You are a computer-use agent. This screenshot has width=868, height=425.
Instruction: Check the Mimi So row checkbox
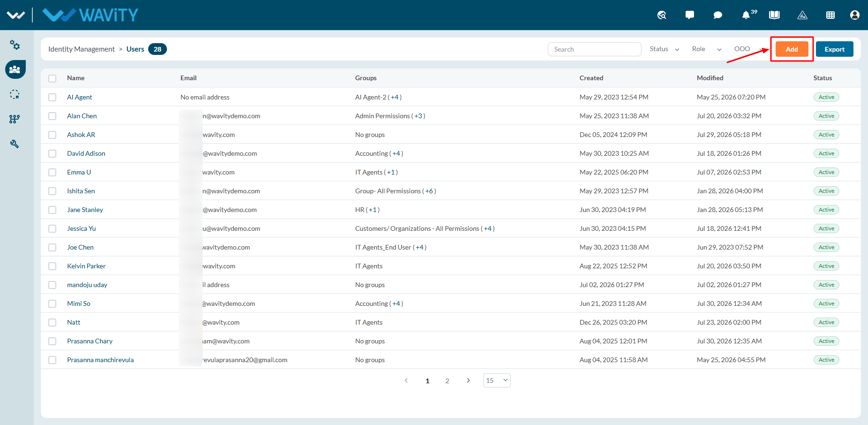tap(52, 304)
